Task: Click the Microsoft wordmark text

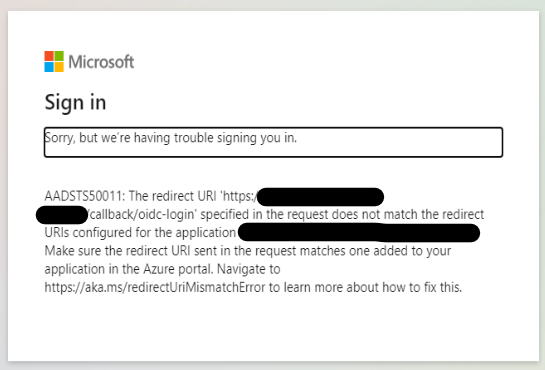Action: pyautogui.click(x=101, y=62)
